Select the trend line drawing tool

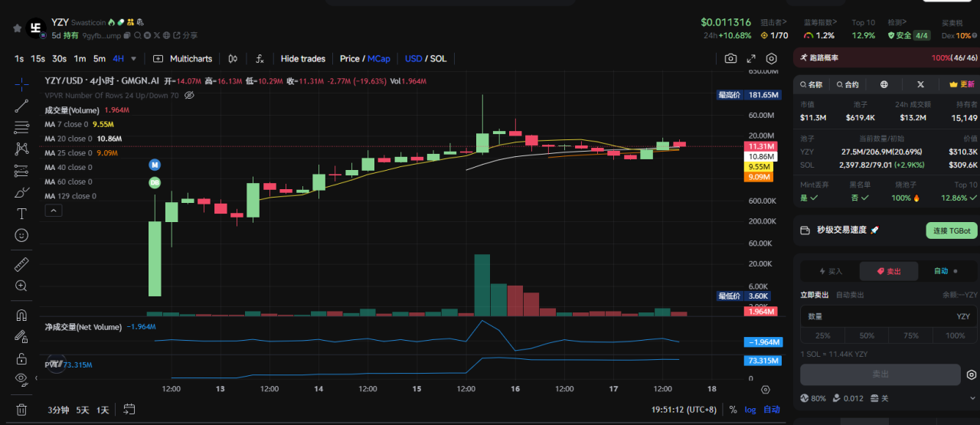point(21,106)
